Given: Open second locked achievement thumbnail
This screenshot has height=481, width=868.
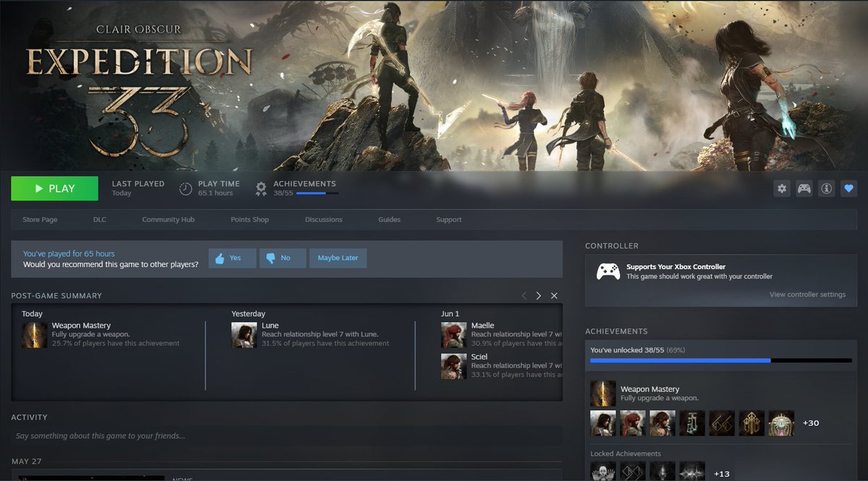Looking at the screenshot, I should pyautogui.click(x=633, y=472).
